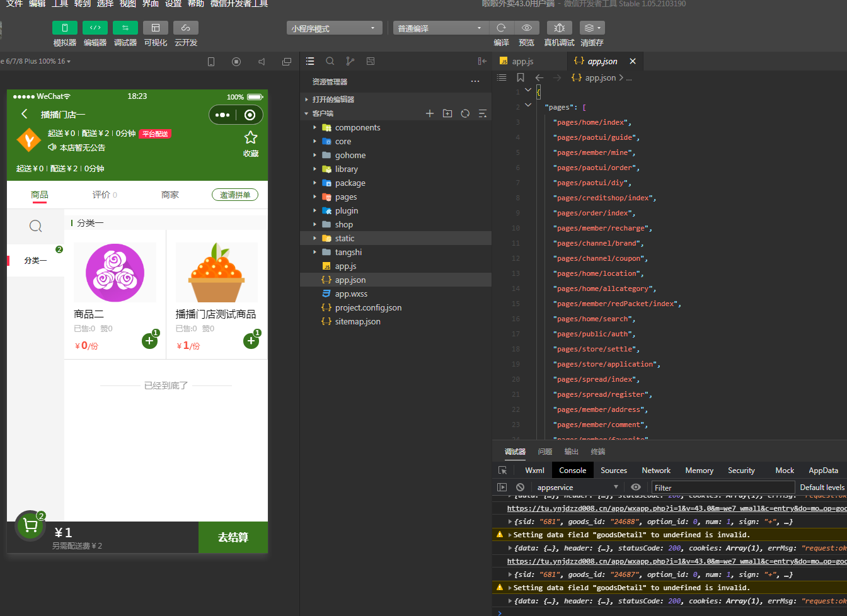The height and width of the screenshot is (616, 847).
Task: Open the source control branch icon
Action: [x=350, y=61]
